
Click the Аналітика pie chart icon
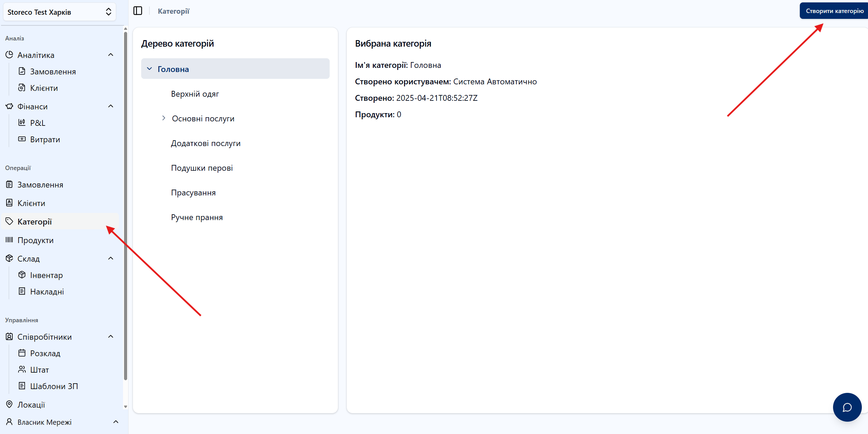[x=10, y=55]
